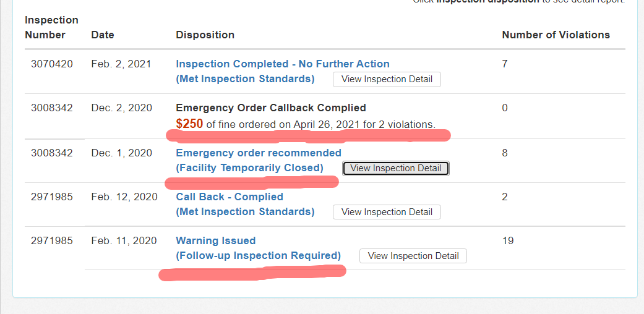Screen dimensions: 644x314
Task: Click the Date column header
Action: (103, 35)
